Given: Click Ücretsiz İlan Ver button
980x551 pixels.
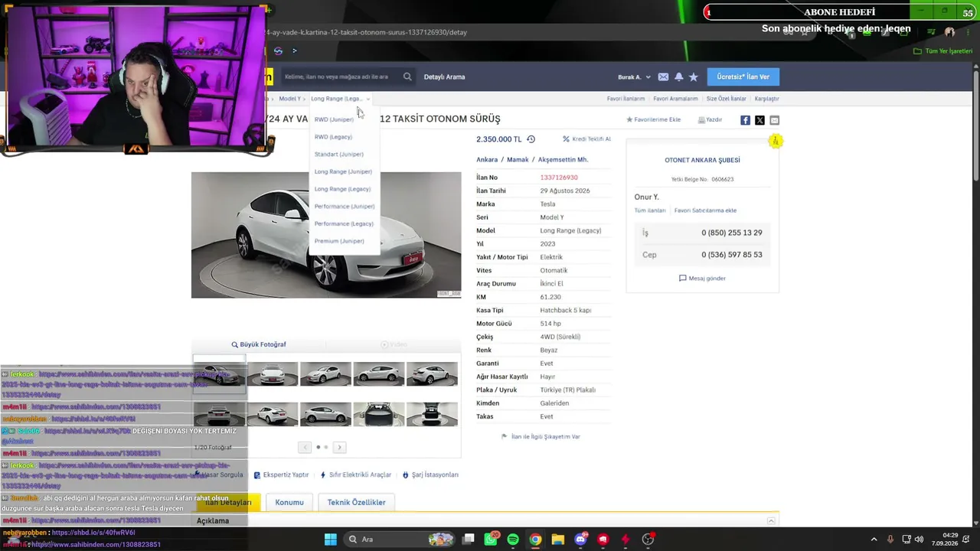Looking at the screenshot, I should (743, 77).
